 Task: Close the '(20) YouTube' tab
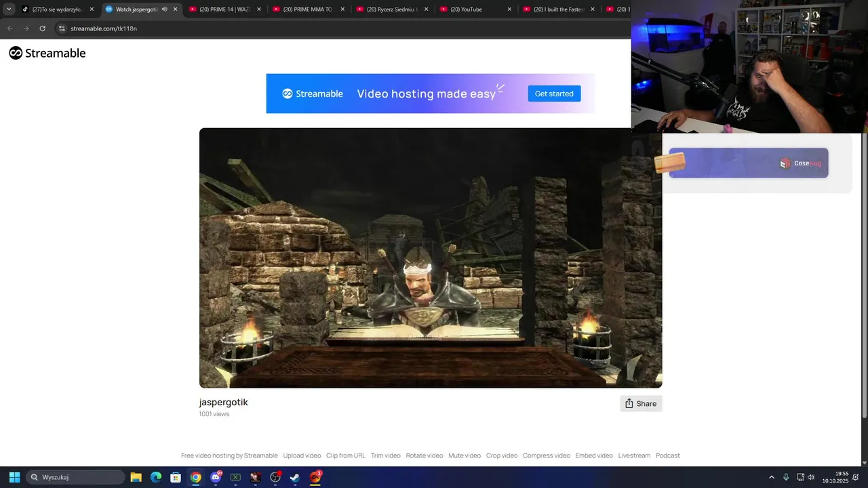pyautogui.click(x=509, y=9)
